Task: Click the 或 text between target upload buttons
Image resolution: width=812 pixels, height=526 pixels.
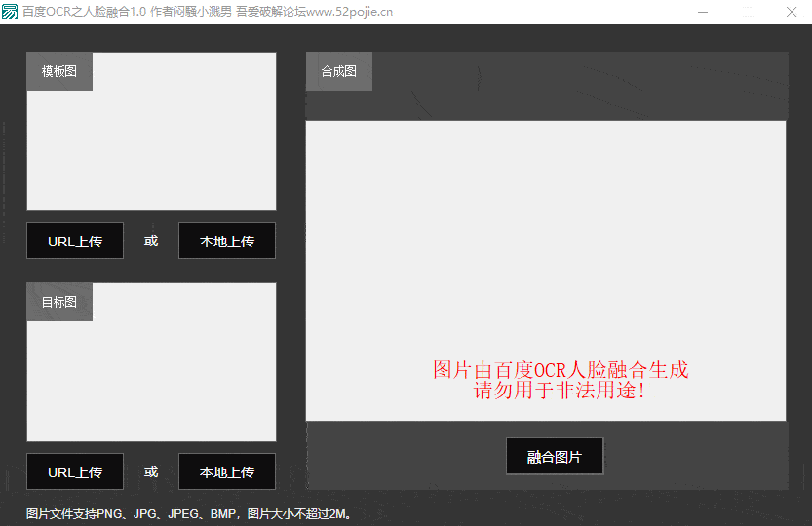Action: (x=151, y=471)
